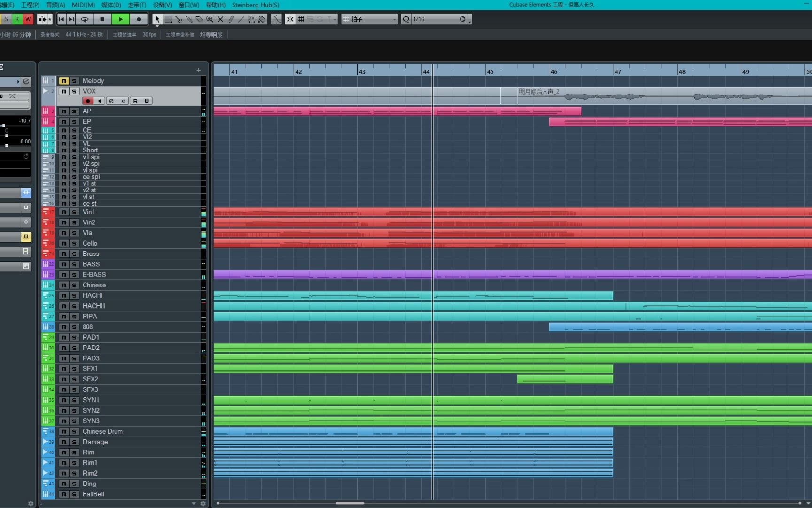Select the Draw pencil tool
Viewport: 812px width, 508px height.
[231, 19]
